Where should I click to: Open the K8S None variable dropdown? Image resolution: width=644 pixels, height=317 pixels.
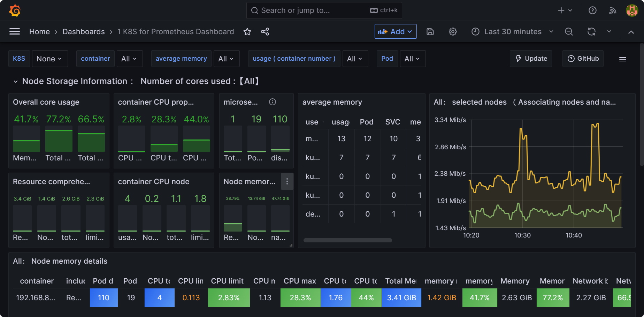pos(49,59)
